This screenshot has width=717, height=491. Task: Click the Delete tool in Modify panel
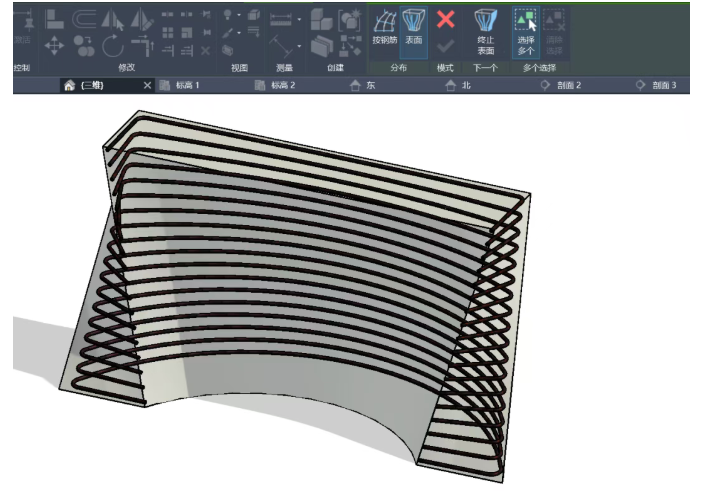206,51
